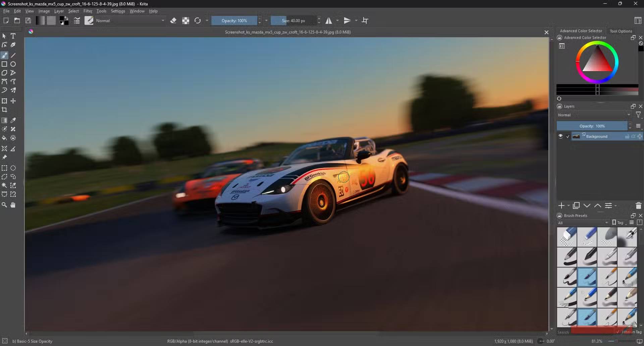The image size is (644, 346).
Task: Toggle preserve alpha checkerboard button
Action: 185,21
